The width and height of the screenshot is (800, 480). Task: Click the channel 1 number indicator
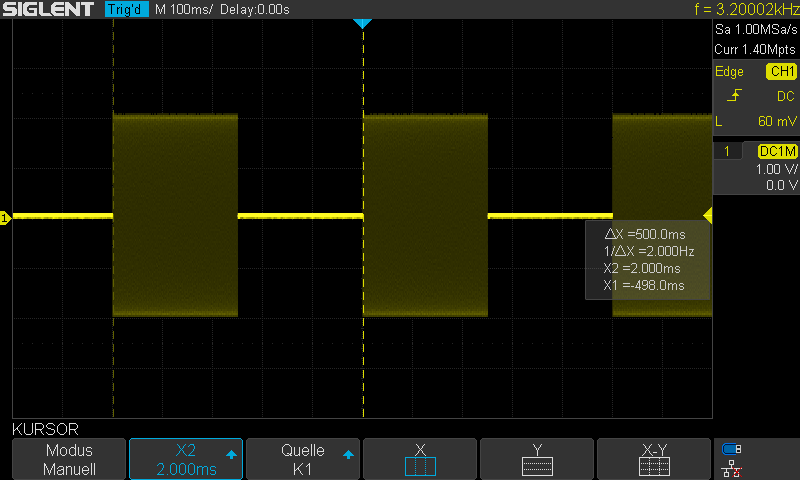[x=727, y=151]
